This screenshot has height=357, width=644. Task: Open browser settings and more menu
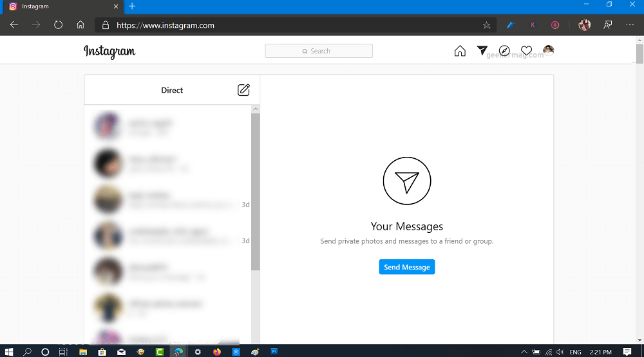coord(630,25)
